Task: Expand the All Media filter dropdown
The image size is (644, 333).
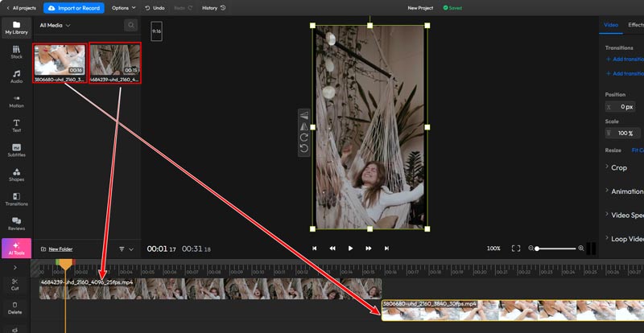Action: [x=55, y=26]
